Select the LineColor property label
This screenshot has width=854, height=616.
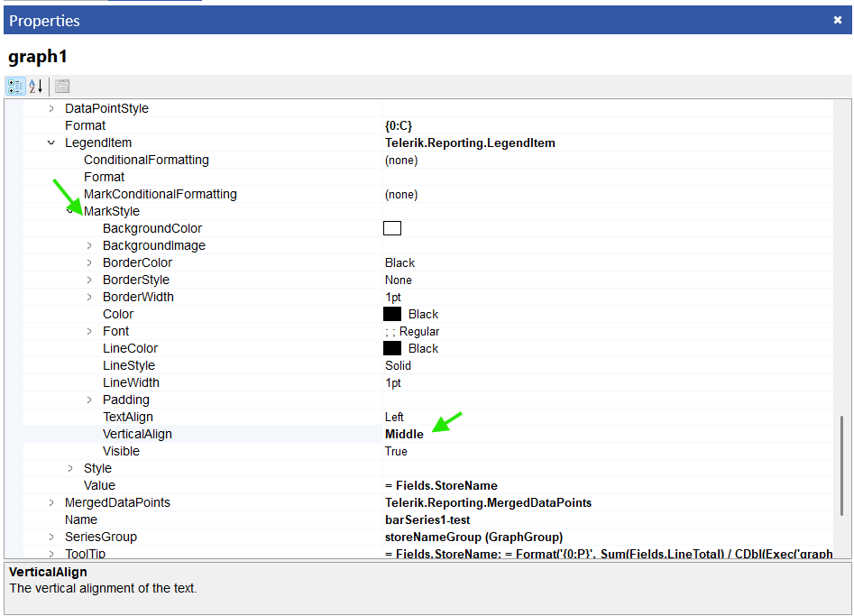[x=130, y=348]
